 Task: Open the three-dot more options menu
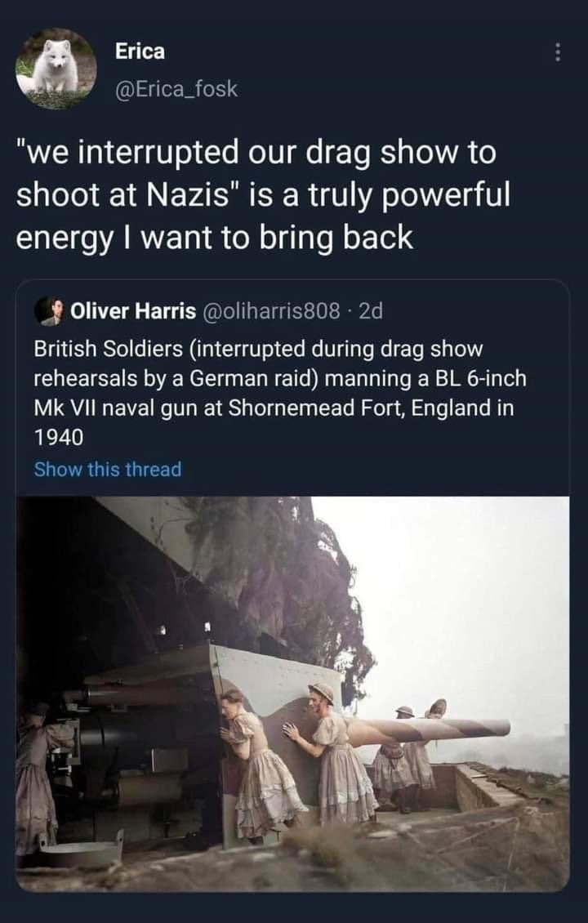pyautogui.click(x=558, y=52)
